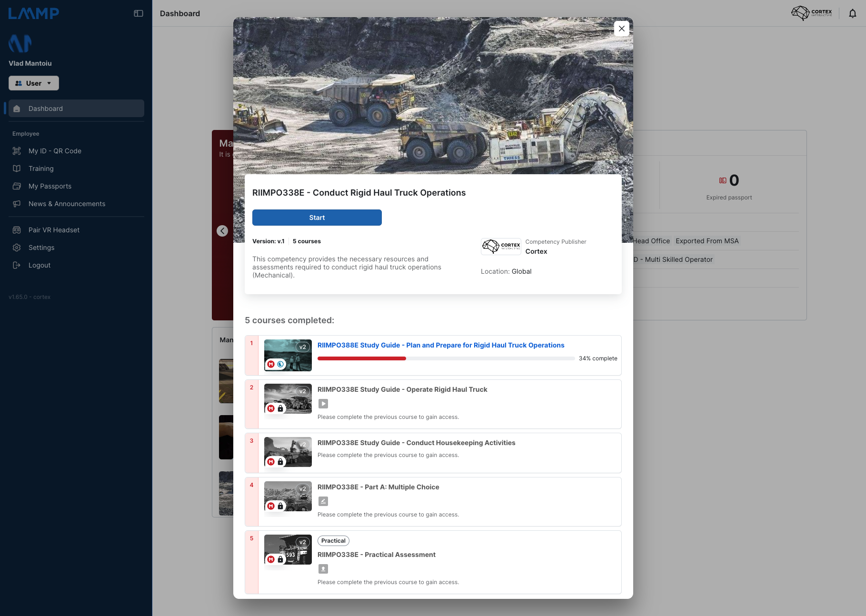This screenshot has height=616, width=866.
Task: Navigate to My Passports
Action: [x=76, y=186]
